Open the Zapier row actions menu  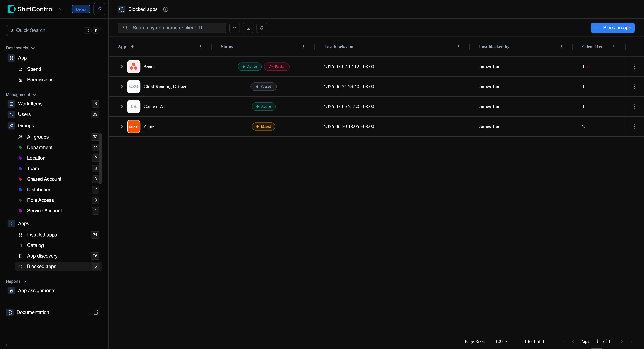coord(634,126)
